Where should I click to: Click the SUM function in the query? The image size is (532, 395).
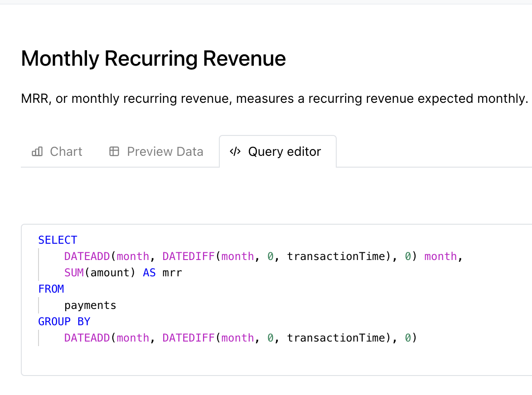coord(74,273)
